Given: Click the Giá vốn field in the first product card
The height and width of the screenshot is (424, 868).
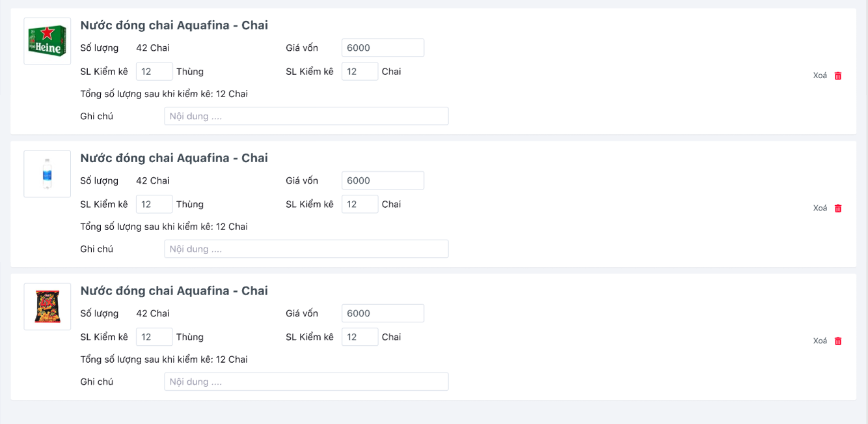Looking at the screenshot, I should pyautogui.click(x=383, y=48).
